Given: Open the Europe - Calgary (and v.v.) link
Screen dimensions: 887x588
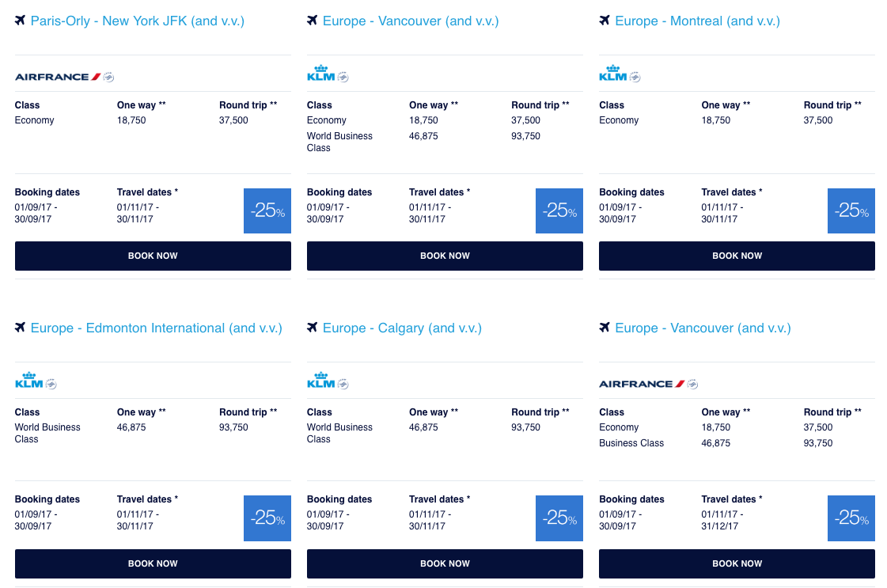Looking at the screenshot, I should coord(402,328).
